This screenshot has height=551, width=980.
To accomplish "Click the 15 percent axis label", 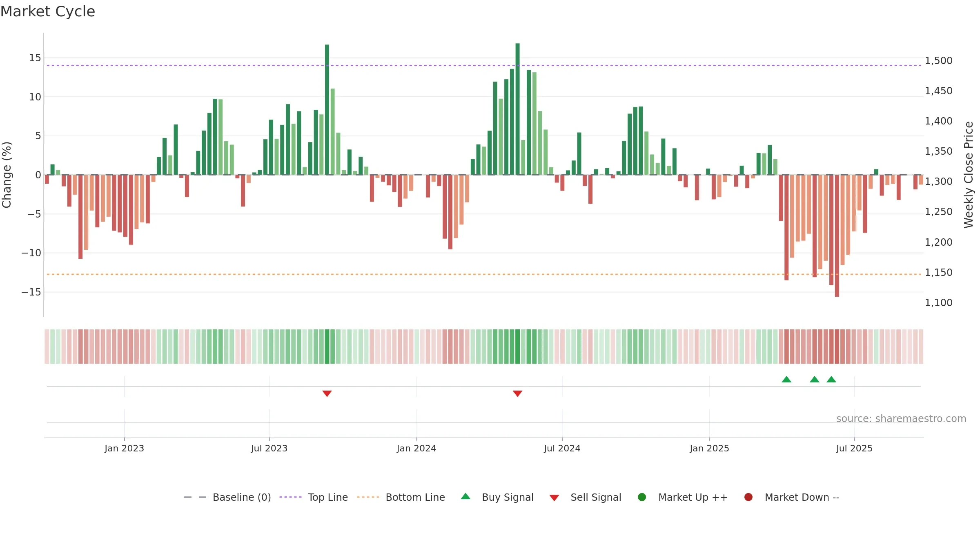I will (x=35, y=58).
